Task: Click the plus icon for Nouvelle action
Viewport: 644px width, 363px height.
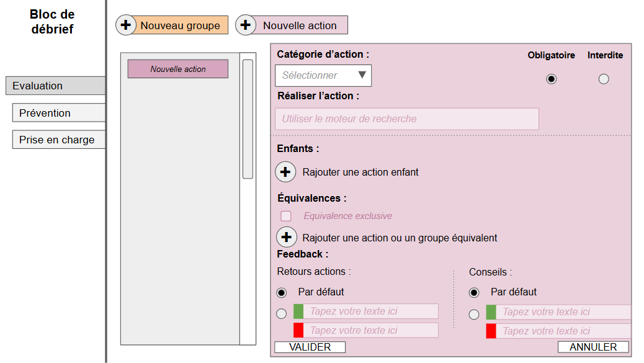Action: pyautogui.click(x=246, y=25)
